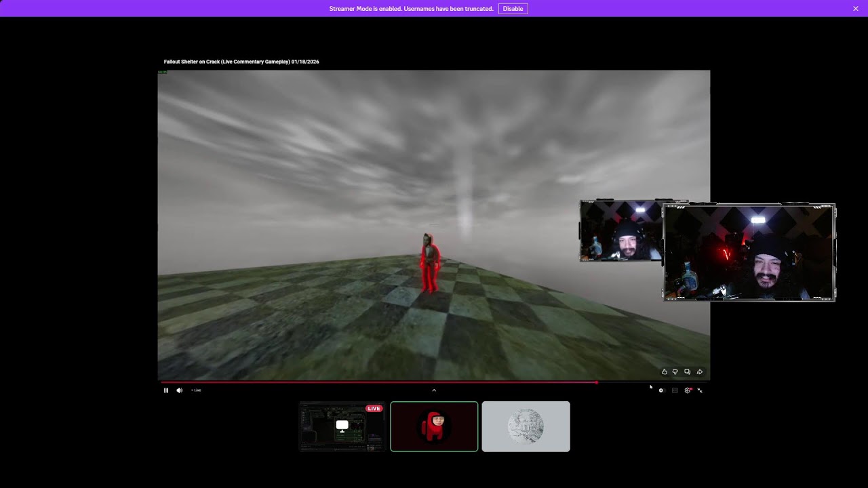Dismiss the Streamer Mode banner
The height and width of the screenshot is (488, 868).
(x=856, y=9)
